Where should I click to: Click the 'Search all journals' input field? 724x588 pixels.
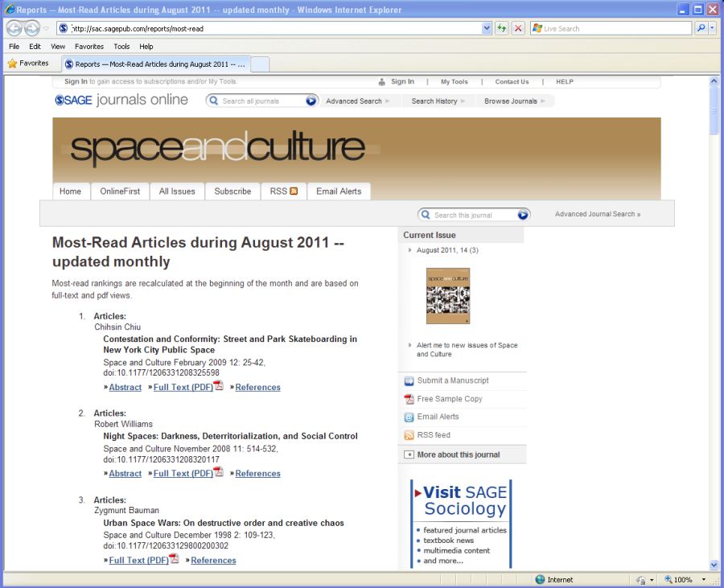[261, 101]
